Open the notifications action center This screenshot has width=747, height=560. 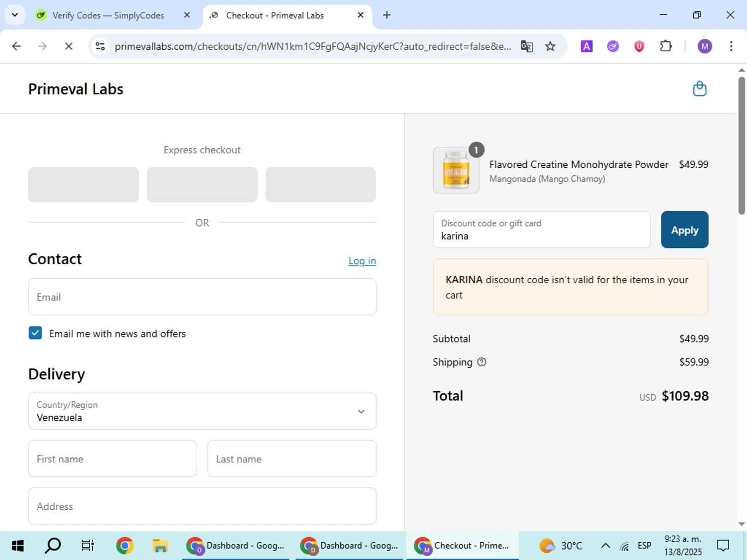pos(723,546)
